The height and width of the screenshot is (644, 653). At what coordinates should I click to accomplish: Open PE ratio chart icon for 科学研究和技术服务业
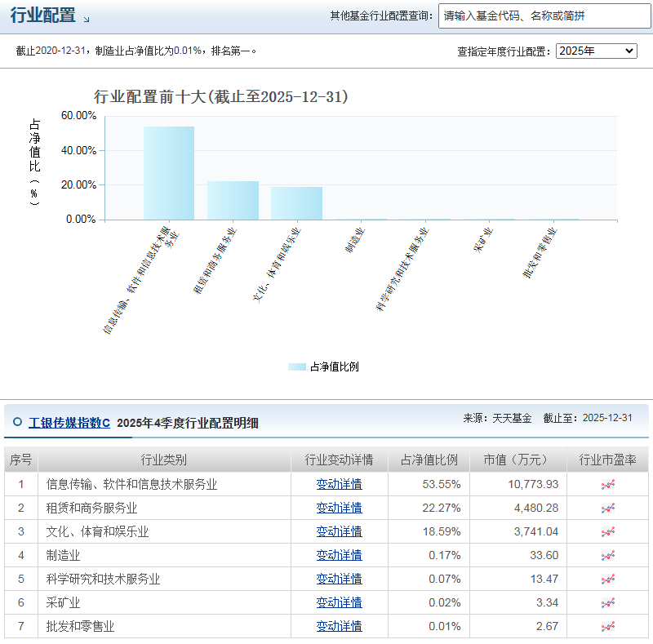(x=607, y=579)
